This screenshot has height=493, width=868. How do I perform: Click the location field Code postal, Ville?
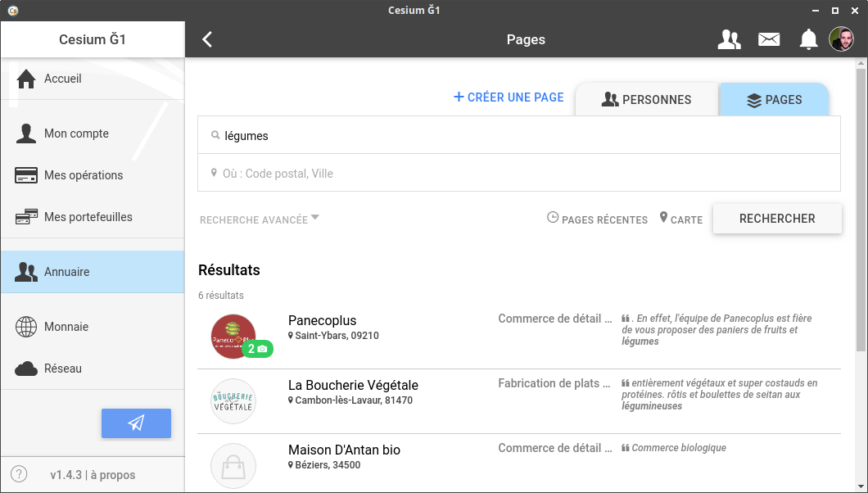tap(518, 173)
